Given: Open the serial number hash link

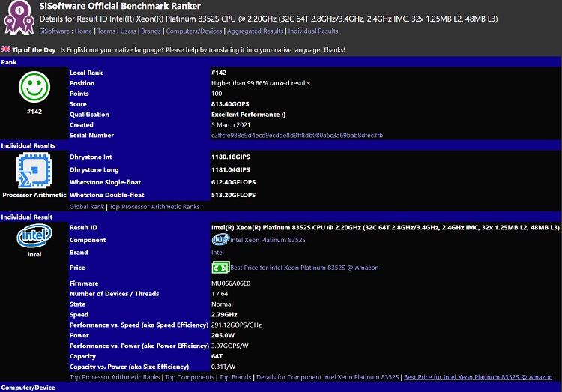Looking at the screenshot, I should click(x=297, y=135).
